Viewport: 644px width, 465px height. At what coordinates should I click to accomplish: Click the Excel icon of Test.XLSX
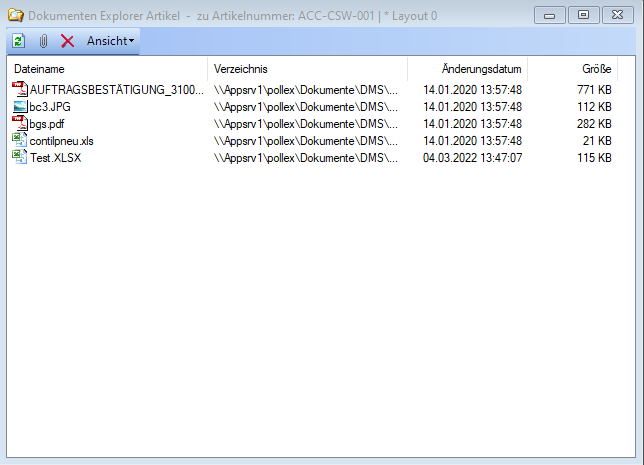(19, 158)
